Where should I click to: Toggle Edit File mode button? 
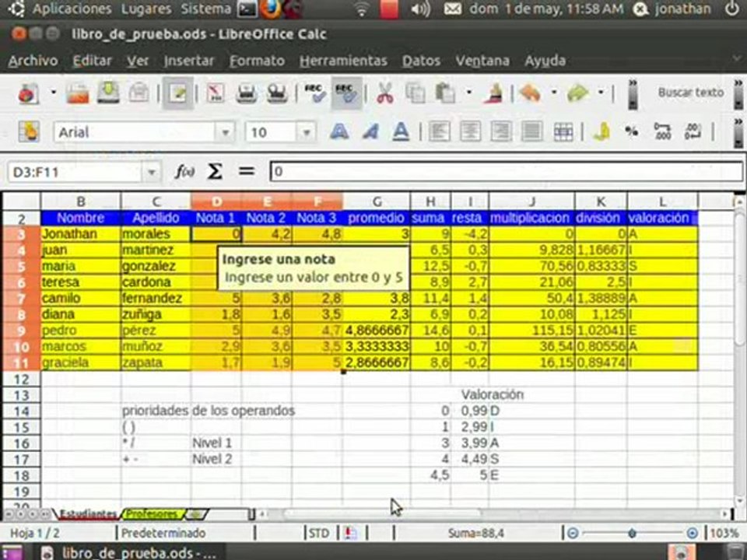point(177,93)
